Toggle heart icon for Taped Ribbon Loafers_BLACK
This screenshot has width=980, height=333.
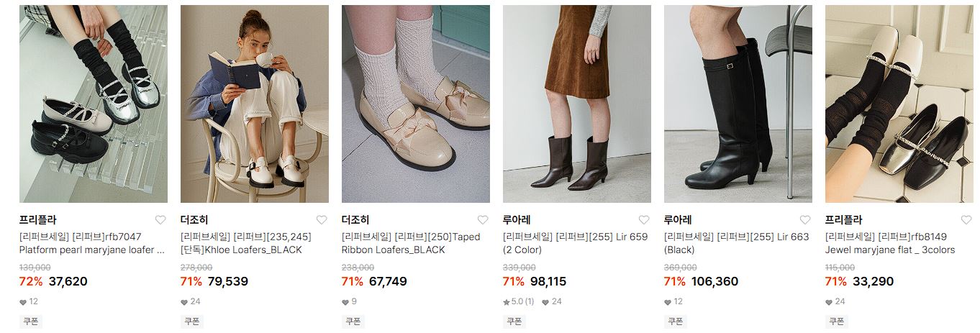(483, 220)
